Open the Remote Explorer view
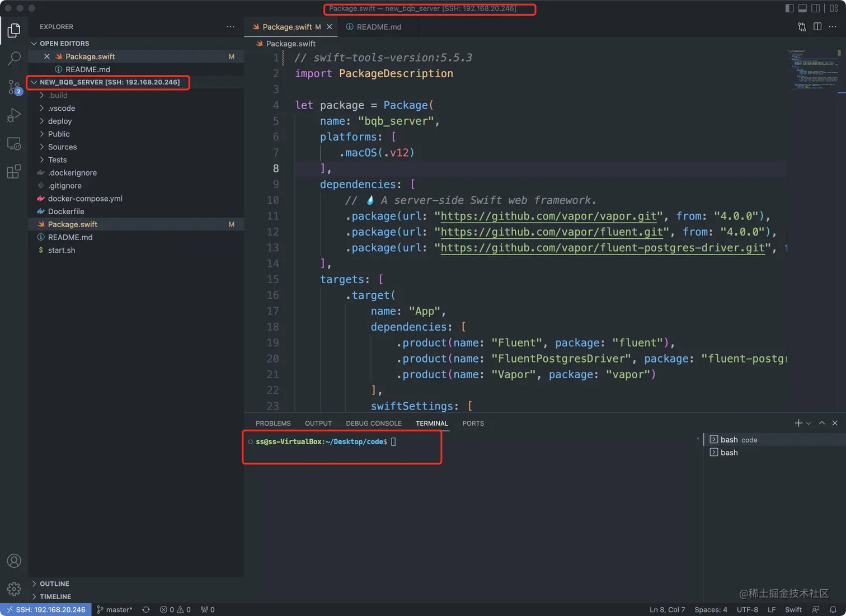The width and height of the screenshot is (846, 616). [x=14, y=143]
